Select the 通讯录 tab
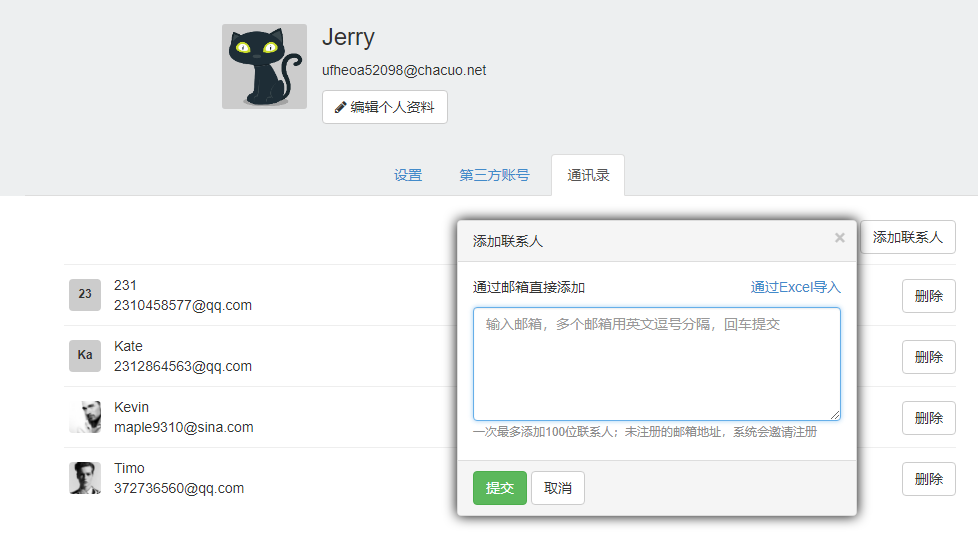978x539 pixels. point(587,175)
